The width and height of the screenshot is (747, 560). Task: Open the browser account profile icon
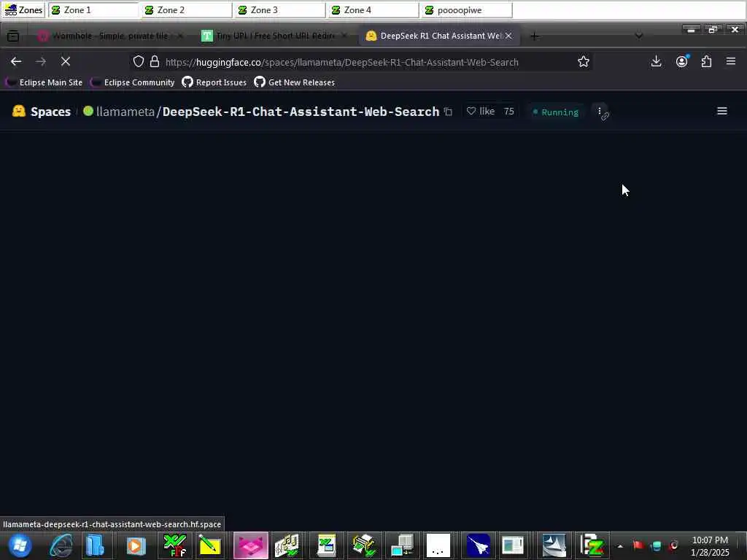point(682,61)
